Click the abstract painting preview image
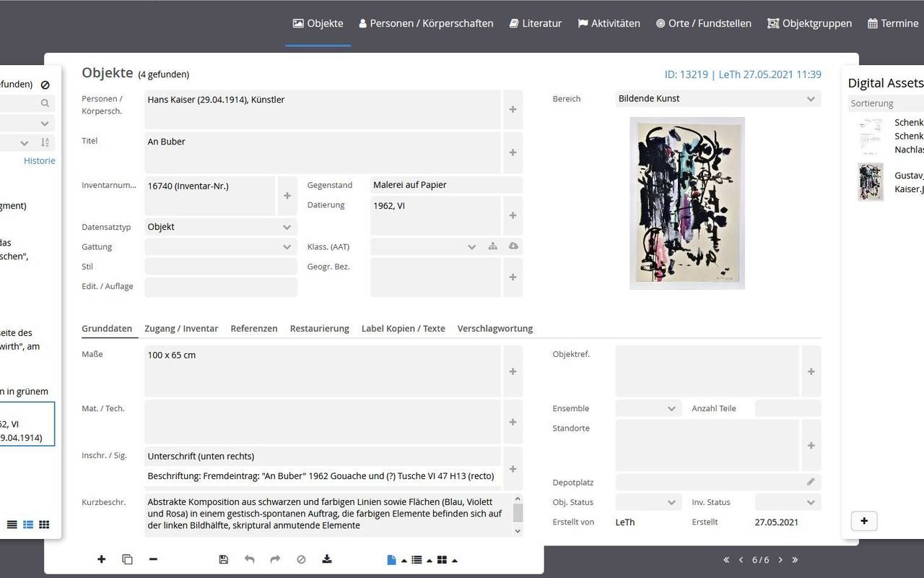 tap(687, 203)
